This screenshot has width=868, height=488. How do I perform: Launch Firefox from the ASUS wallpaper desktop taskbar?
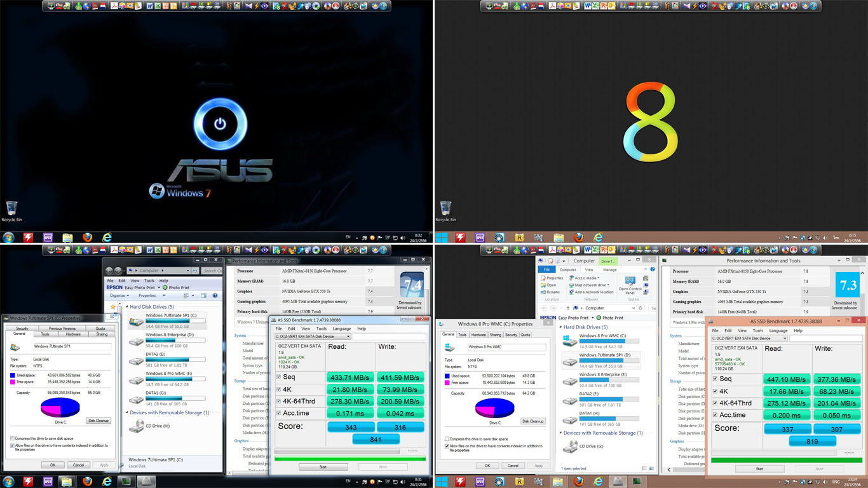click(87, 237)
